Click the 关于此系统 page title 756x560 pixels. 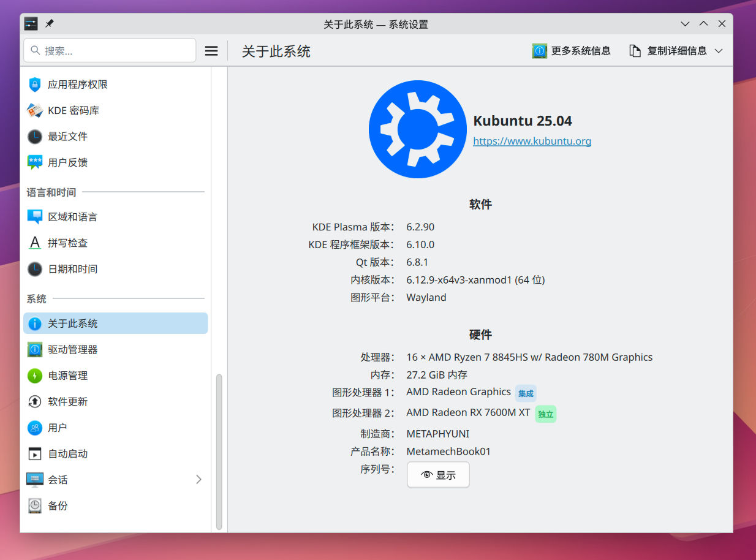pyautogui.click(x=276, y=51)
